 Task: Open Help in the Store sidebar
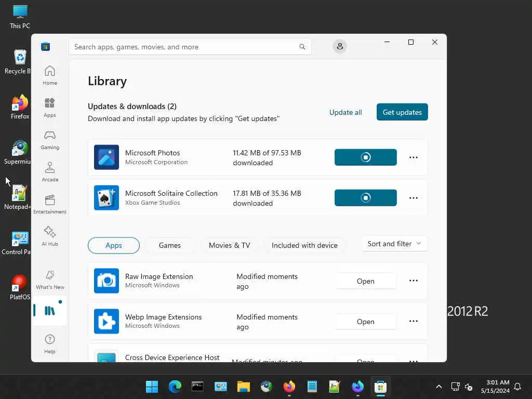(x=50, y=344)
